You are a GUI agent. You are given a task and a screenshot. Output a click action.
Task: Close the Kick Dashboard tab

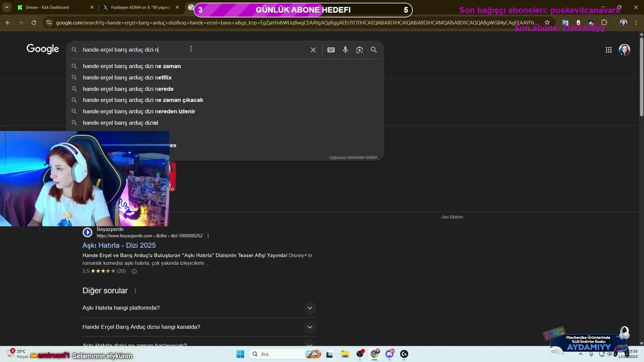click(x=92, y=7)
